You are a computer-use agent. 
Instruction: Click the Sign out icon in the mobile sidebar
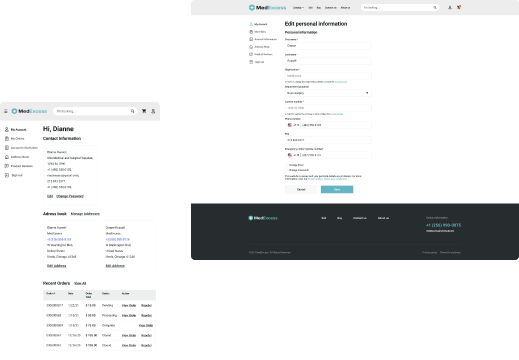6,175
